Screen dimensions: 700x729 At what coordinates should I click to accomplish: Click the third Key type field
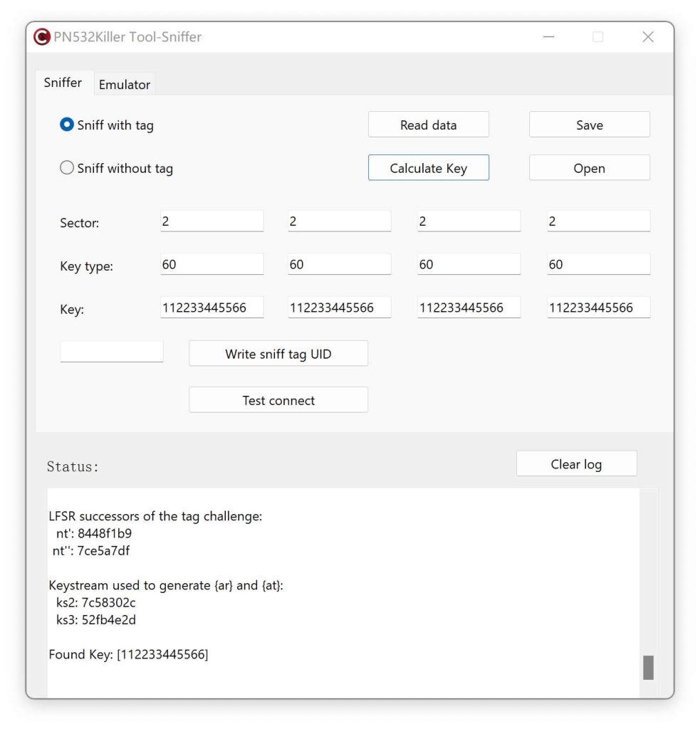[x=469, y=264]
